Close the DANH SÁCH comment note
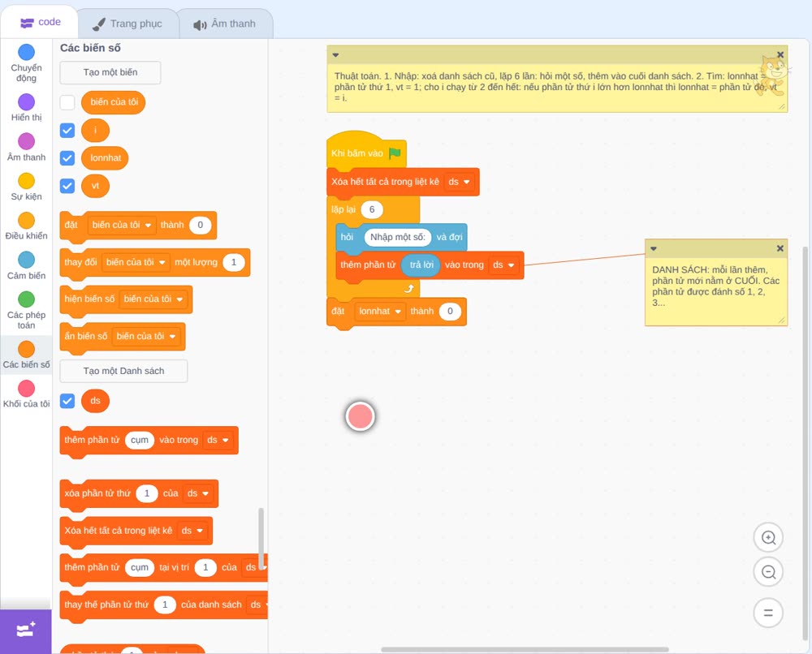 pyautogui.click(x=780, y=248)
